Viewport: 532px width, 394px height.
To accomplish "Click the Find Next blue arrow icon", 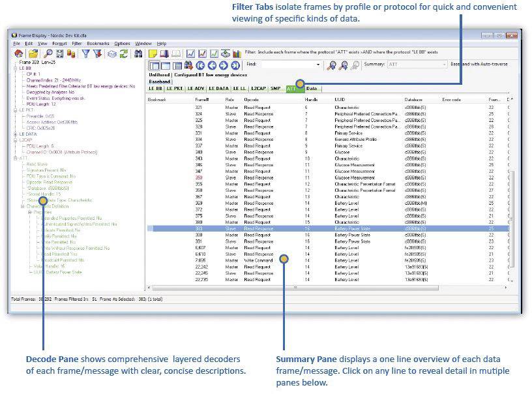I will pos(224,65).
